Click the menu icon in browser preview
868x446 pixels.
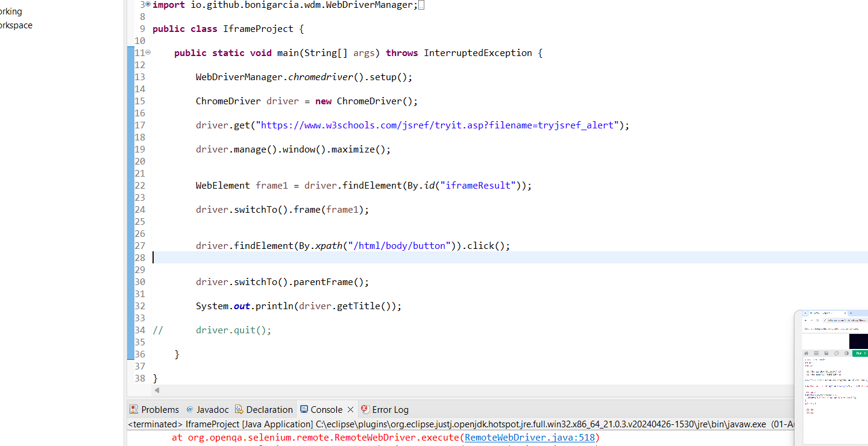(x=816, y=353)
